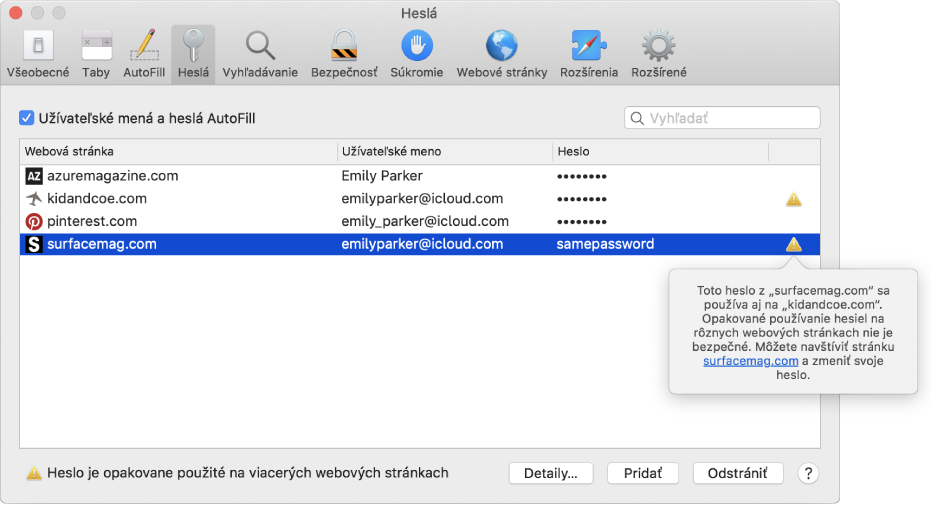The width and height of the screenshot is (931, 505).
Task: Open the Všeobecné preferences pane
Action: coord(38,55)
